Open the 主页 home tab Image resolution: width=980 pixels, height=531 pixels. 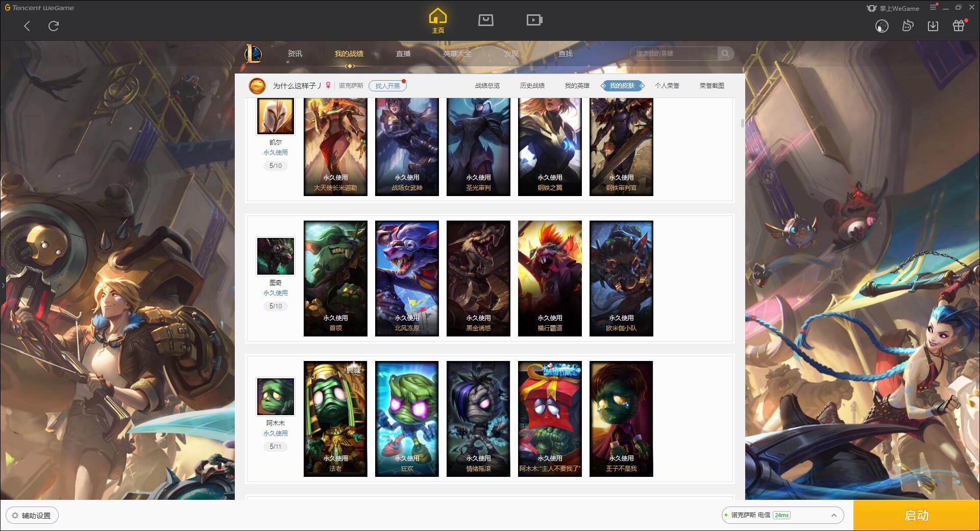click(x=438, y=21)
